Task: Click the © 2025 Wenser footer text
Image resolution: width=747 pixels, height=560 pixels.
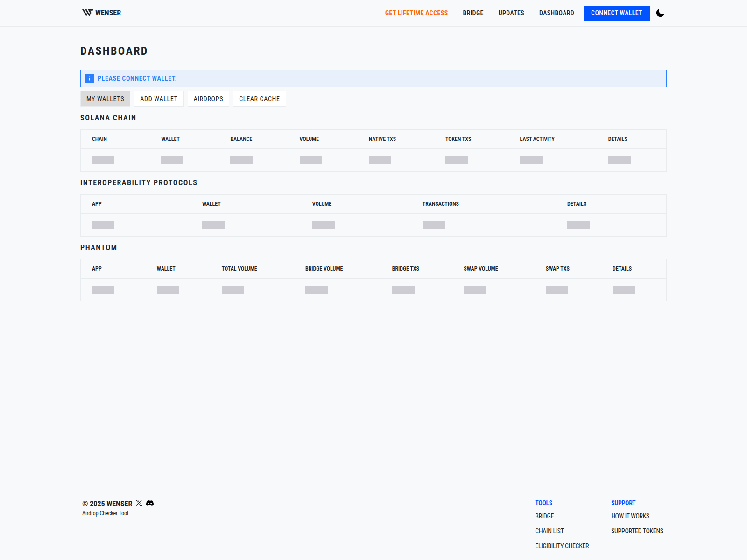Action: point(107,504)
